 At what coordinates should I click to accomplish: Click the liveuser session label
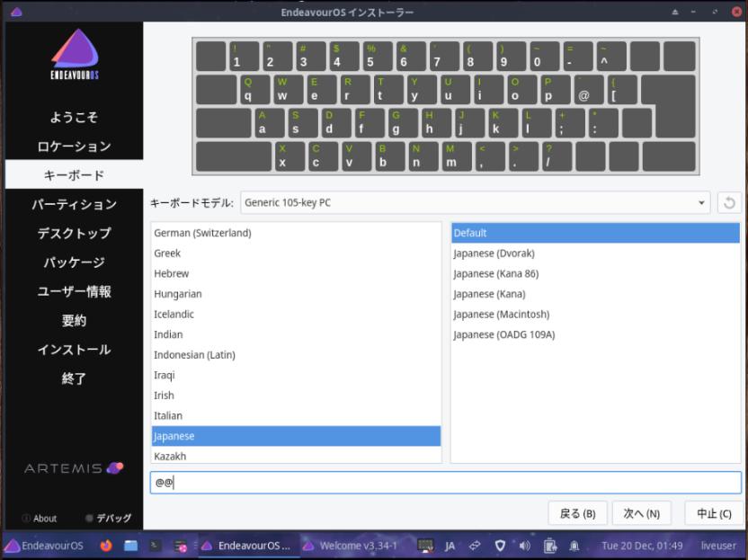tap(718, 546)
